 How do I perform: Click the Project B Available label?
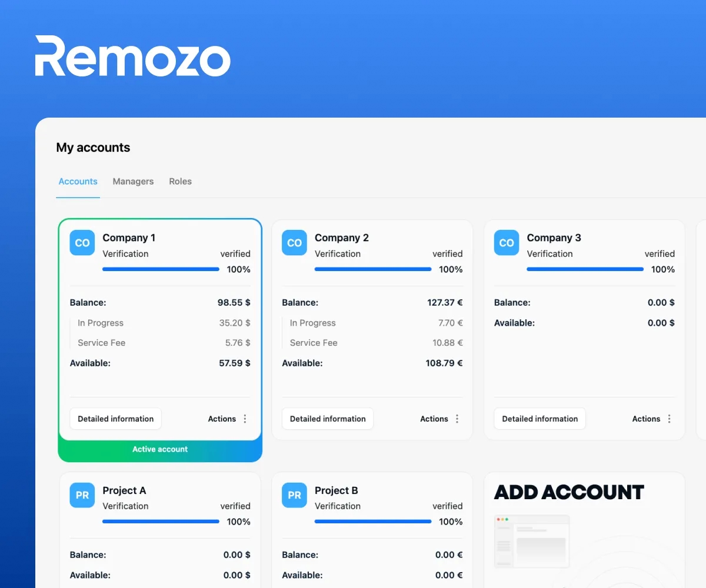point(302,575)
